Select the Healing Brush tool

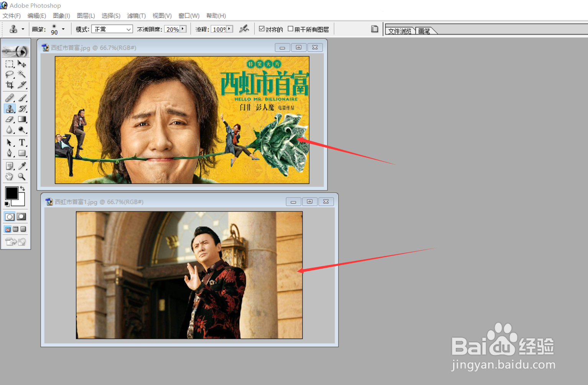click(x=10, y=98)
